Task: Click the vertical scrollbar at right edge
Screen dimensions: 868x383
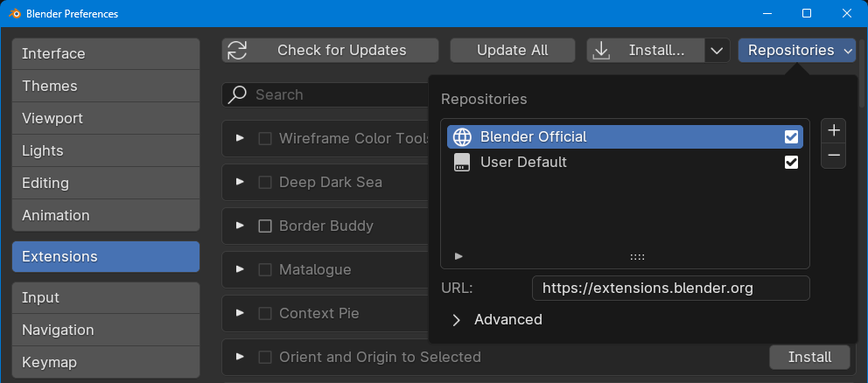Action: pyautogui.click(x=861, y=72)
